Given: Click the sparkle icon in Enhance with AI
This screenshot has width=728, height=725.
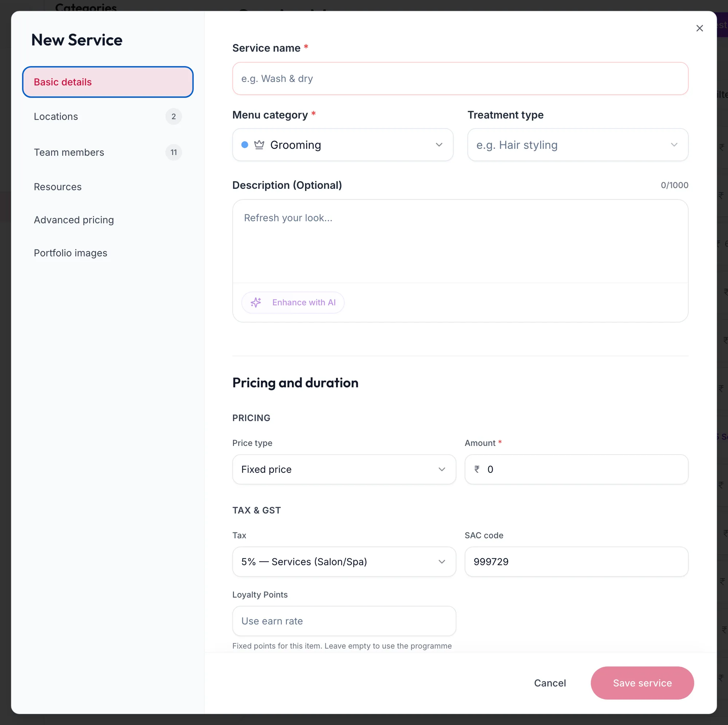Looking at the screenshot, I should click(x=256, y=302).
